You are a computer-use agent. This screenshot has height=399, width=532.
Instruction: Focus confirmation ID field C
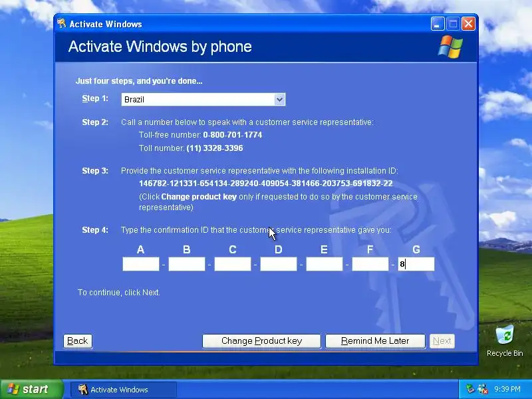point(232,264)
